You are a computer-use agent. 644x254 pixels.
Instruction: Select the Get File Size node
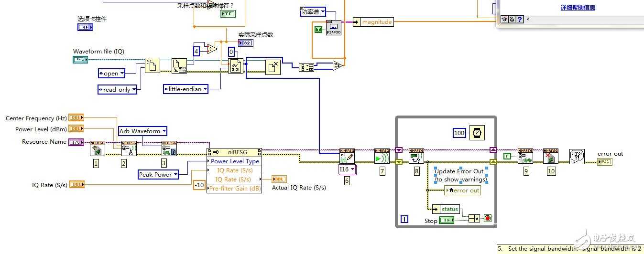click(179, 66)
